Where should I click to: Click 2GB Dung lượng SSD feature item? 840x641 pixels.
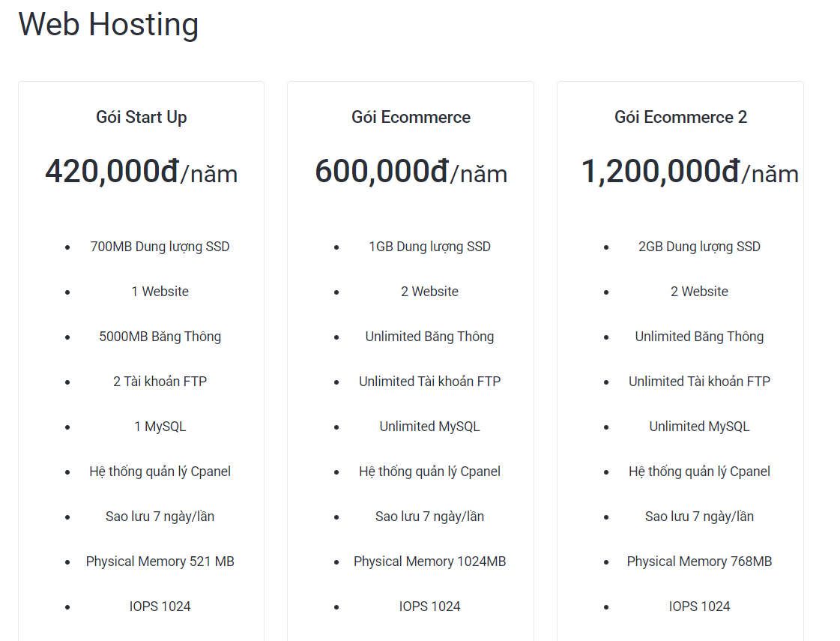(699, 246)
